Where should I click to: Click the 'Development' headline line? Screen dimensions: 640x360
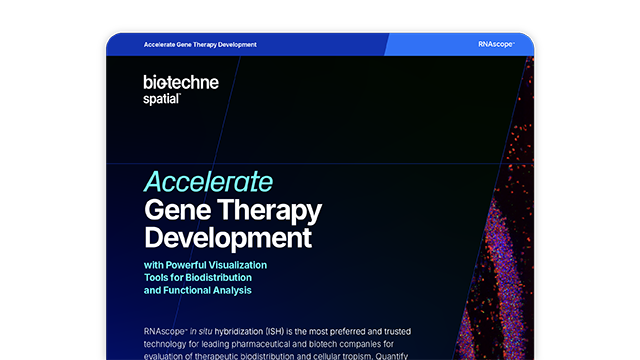point(228,238)
